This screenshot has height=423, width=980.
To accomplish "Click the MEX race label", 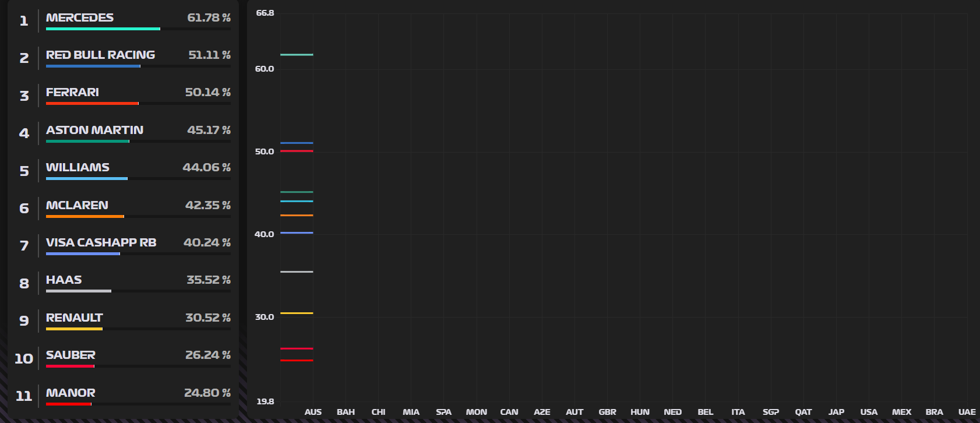I will [901, 412].
